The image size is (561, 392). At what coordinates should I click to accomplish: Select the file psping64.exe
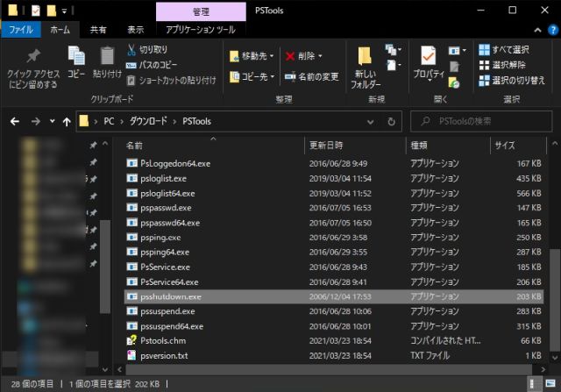[x=333, y=252]
